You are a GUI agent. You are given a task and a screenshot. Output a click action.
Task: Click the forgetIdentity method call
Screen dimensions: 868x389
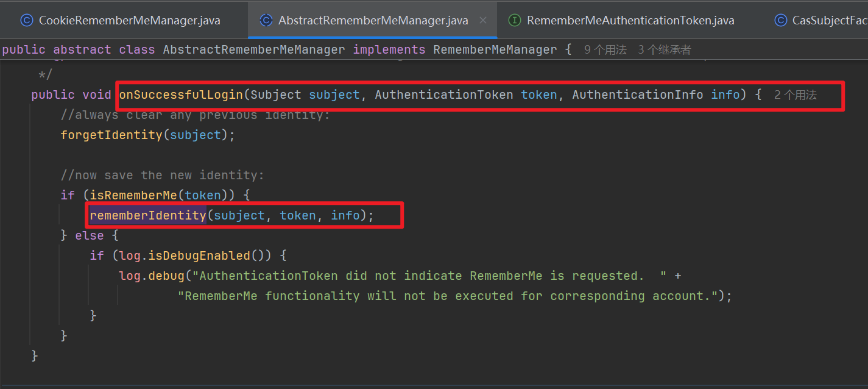tap(111, 135)
